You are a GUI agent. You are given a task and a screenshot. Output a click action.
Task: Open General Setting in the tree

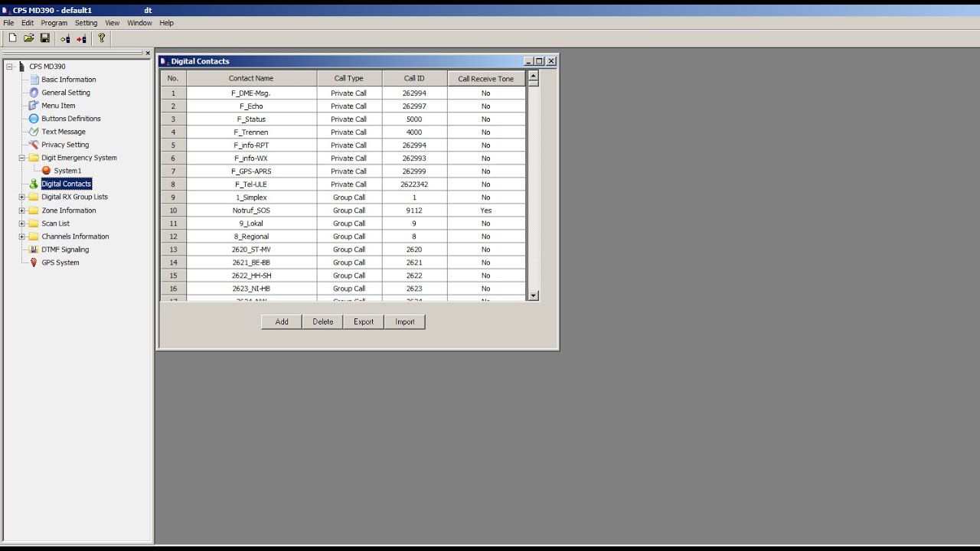click(x=66, y=93)
